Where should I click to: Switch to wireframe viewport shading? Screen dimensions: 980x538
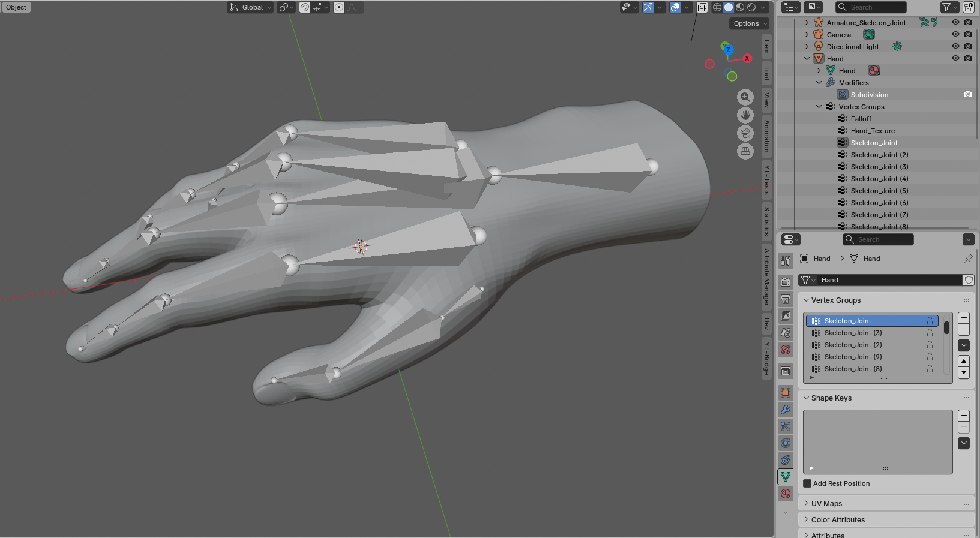click(x=717, y=7)
